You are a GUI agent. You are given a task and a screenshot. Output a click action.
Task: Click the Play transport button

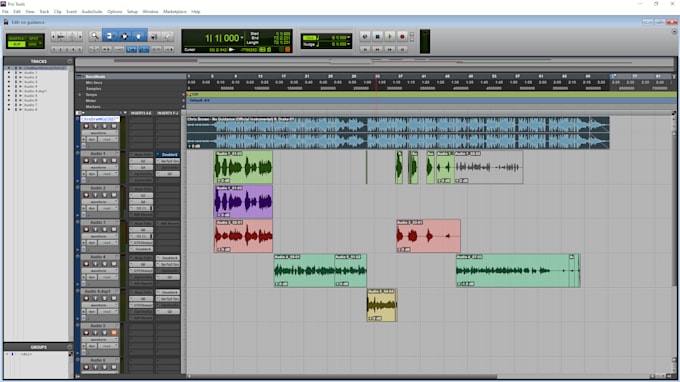pos(389,37)
